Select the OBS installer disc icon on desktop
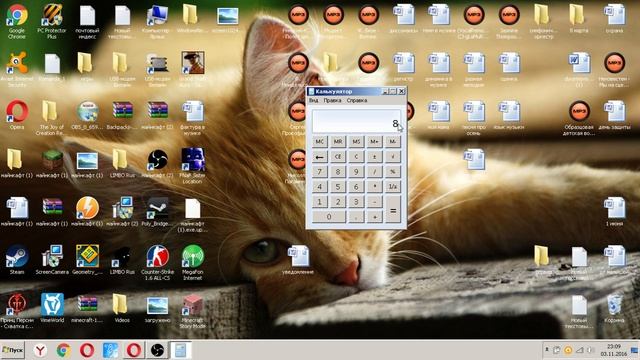Image resolution: width=640 pixels, height=360 pixels. [x=87, y=115]
